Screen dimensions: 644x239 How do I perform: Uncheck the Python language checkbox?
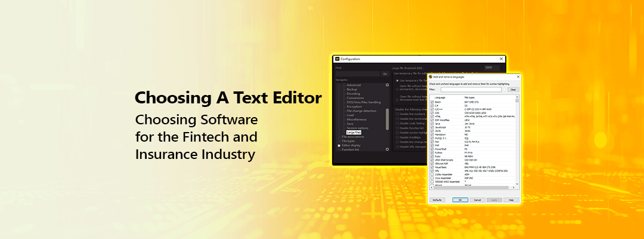click(x=432, y=152)
